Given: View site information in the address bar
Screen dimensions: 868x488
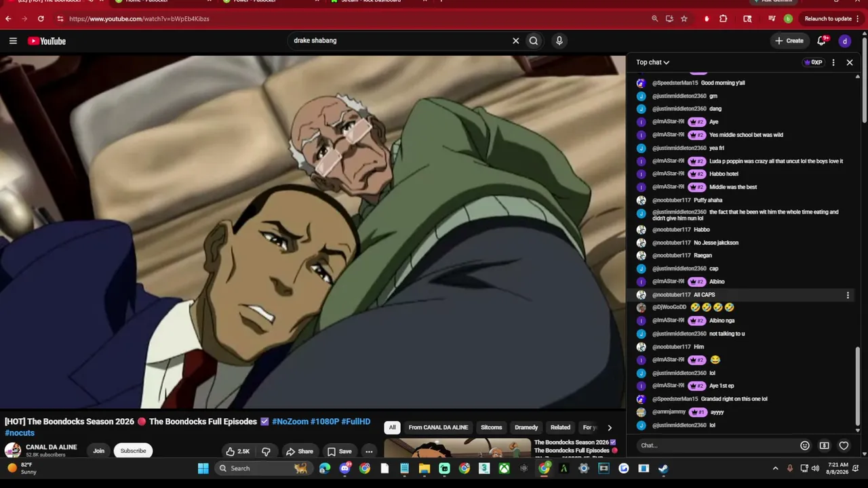Looking at the screenshot, I should coord(60,19).
